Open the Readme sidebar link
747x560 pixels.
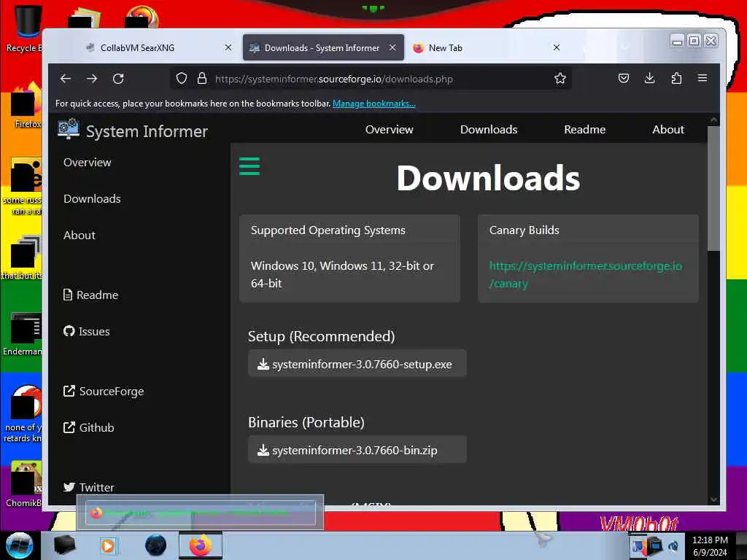(90, 295)
